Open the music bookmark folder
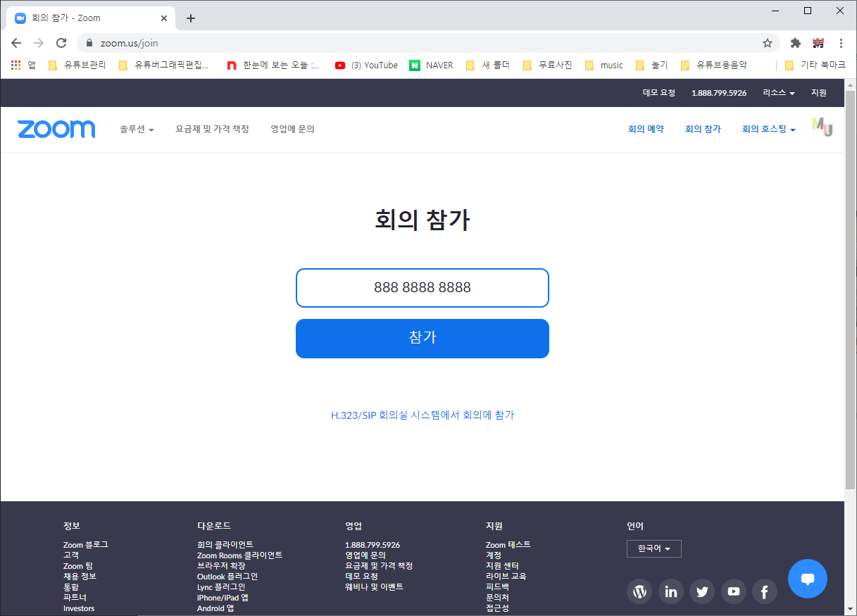The image size is (857, 616). point(604,65)
